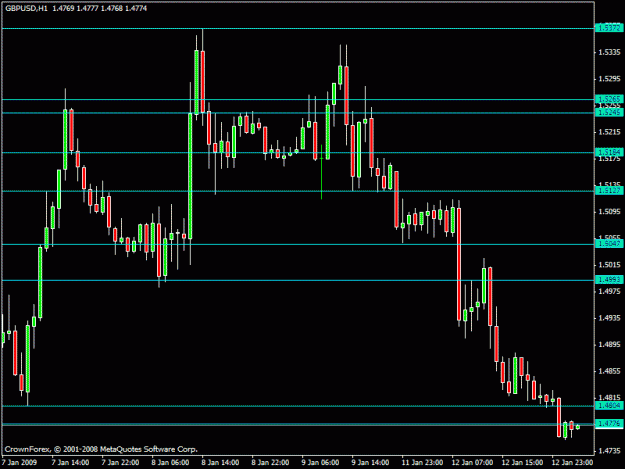Click the 1.4935 price axis value

click(609, 318)
